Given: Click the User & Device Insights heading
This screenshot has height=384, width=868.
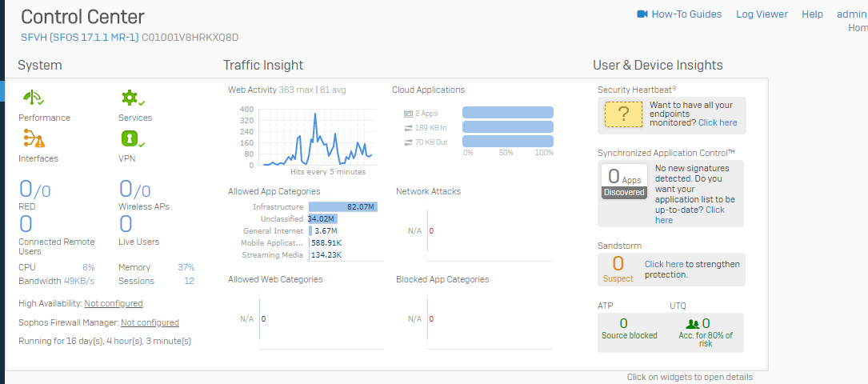Looking at the screenshot, I should (x=658, y=65).
